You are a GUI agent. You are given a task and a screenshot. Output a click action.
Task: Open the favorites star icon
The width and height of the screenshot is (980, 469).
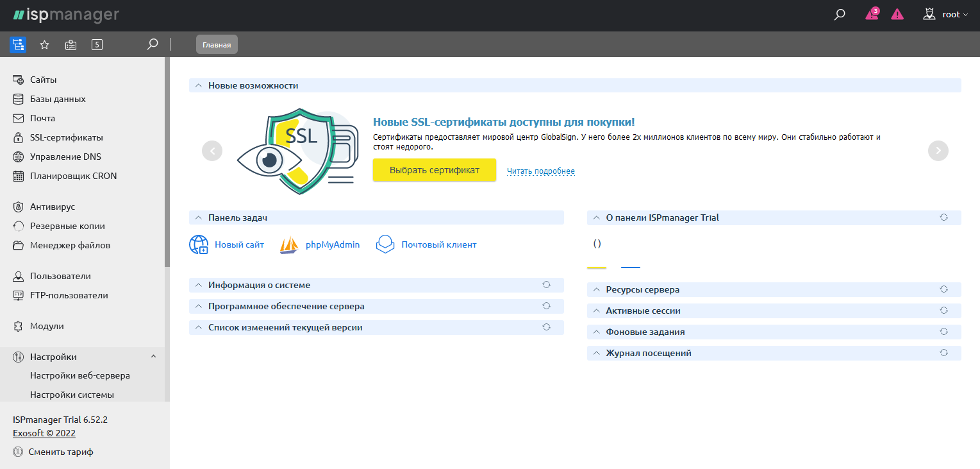pos(45,44)
